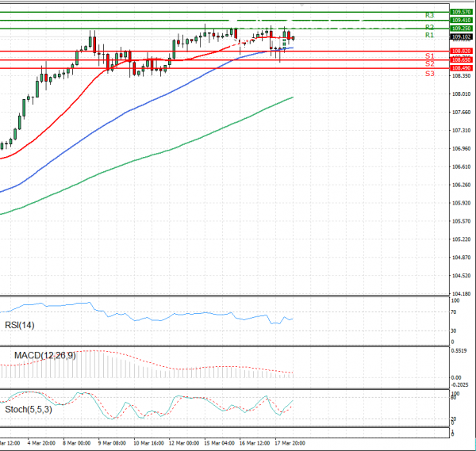Click the 105.570 price axis value
476x451 pixels.
coord(462,221)
